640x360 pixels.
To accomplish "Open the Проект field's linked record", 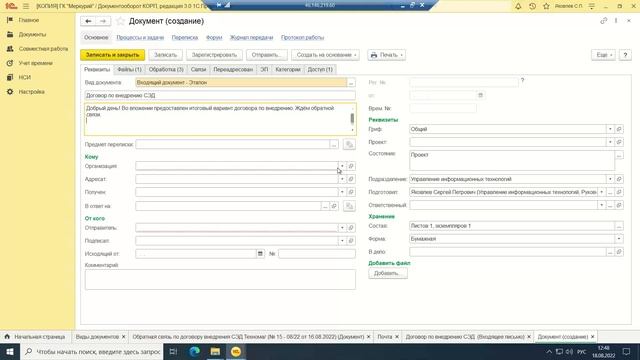I will [x=619, y=142].
